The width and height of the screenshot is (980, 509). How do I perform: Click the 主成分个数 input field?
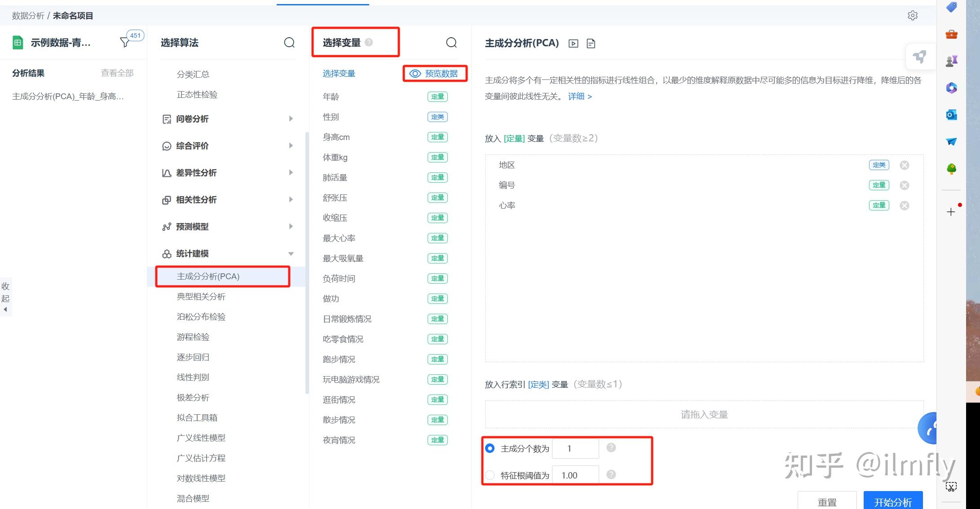coord(575,448)
